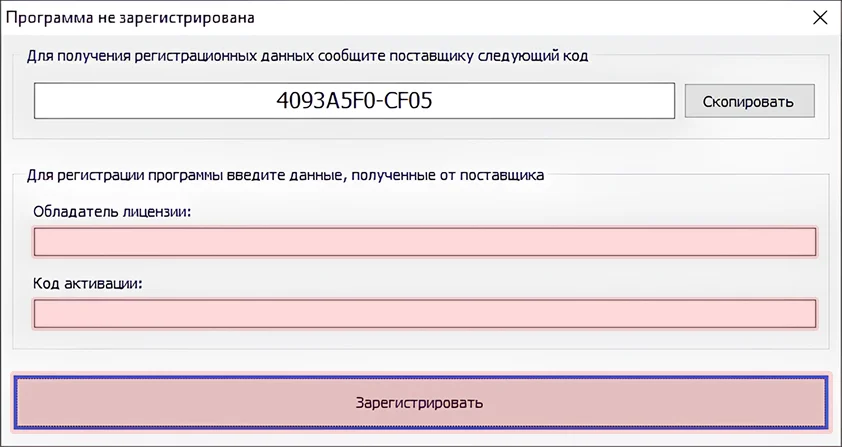Click the generated hardware code text
Viewport: 842px width, 447px height.
tap(355, 101)
